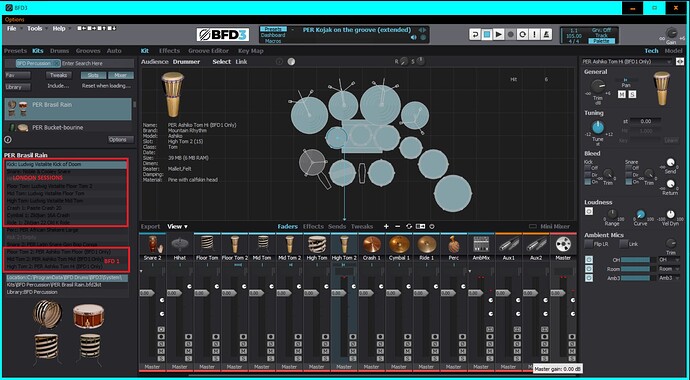Toggle the Amb3 ambient mic power button
Viewport: 690px width, 380px height.
click(x=589, y=278)
